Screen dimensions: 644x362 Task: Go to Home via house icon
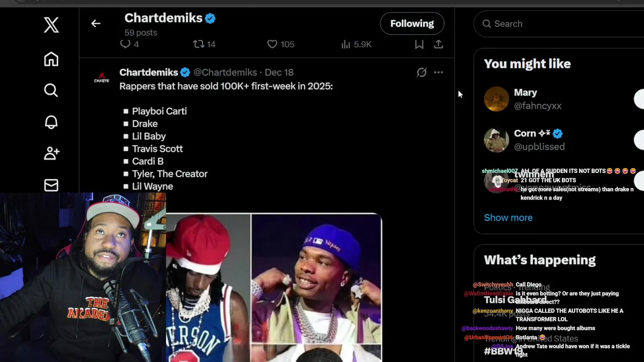[51, 59]
